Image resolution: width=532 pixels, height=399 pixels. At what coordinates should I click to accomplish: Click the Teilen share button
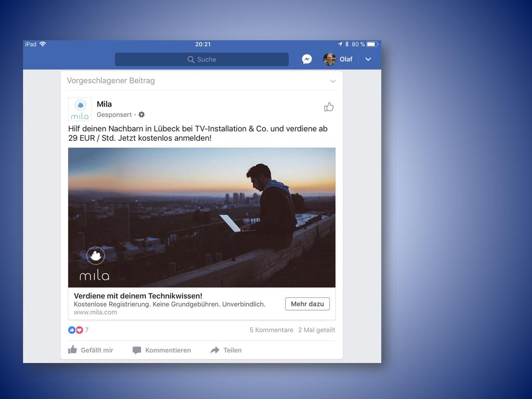[226, 350]
